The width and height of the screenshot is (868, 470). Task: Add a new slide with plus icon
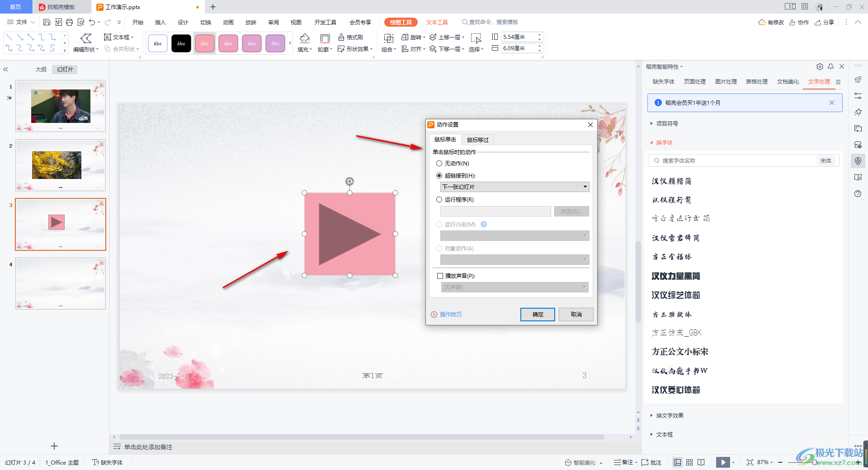pos(54,446)
